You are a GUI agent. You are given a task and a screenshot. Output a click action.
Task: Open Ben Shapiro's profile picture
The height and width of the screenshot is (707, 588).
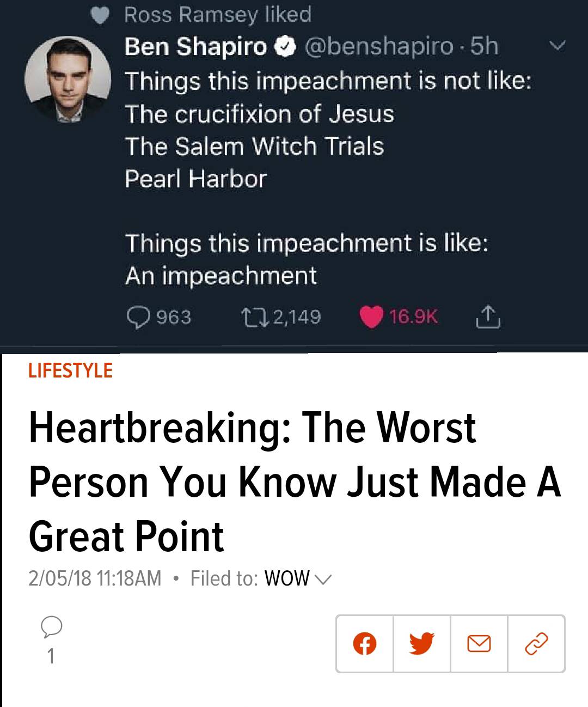[68, 78]
